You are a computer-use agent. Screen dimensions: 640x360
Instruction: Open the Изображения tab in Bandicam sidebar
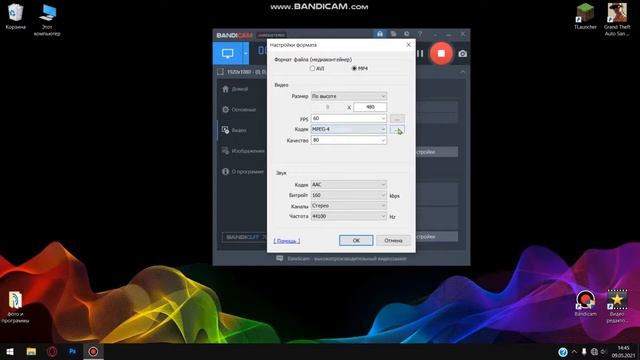pyautogui.click(x=242, y=151)
